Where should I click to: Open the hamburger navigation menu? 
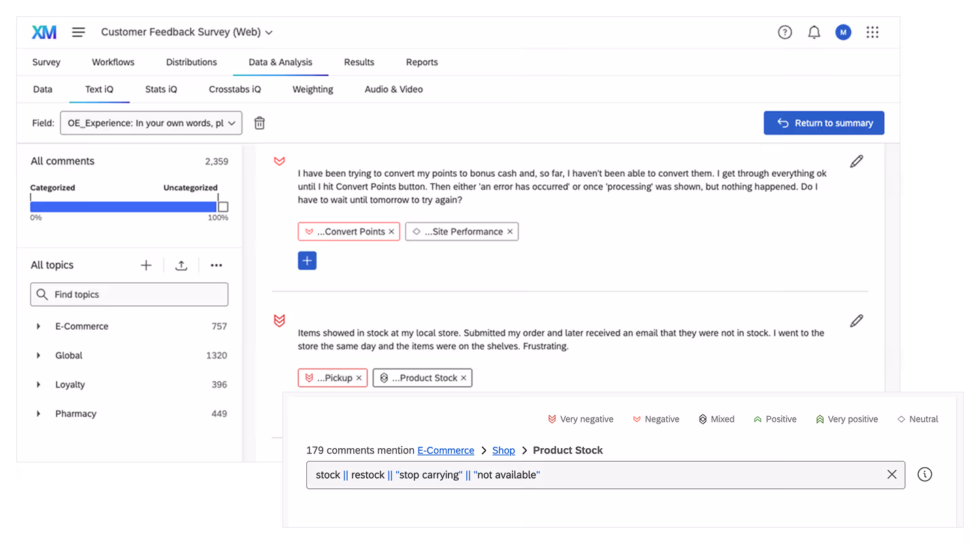78,32
